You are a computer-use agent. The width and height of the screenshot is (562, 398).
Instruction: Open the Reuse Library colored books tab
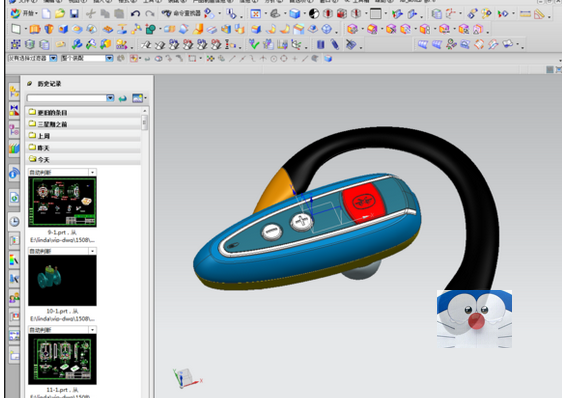tap(14, 148)
